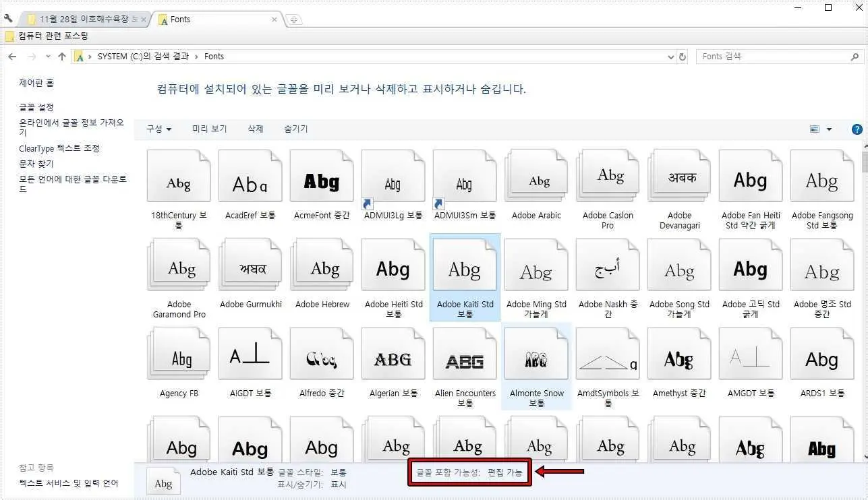
Task: Refresh the address bar location
Action: pyautogui.click(x=683, y=57)
